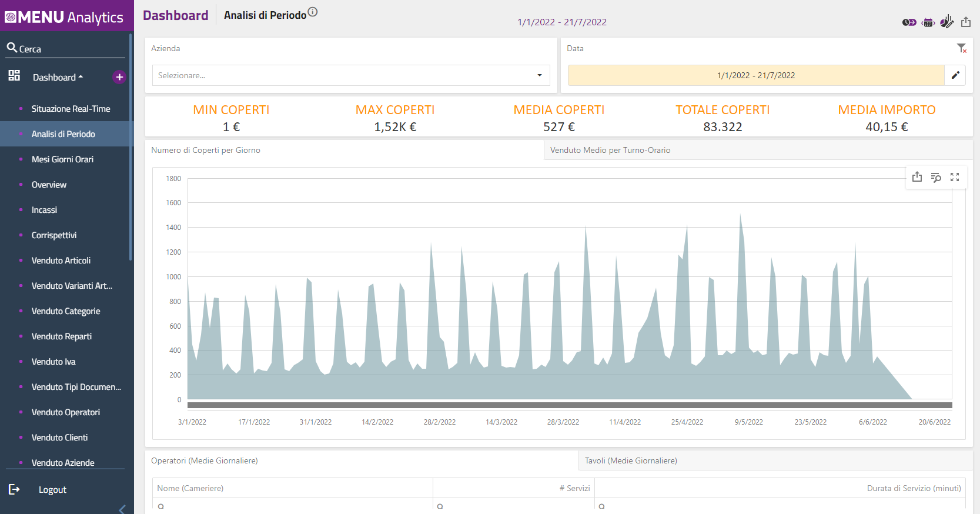The width and height of the screenshot is (980, 514).
Task: Edit the date range with pencil icon
Action: pyautogui.click(x=955, y=75)
